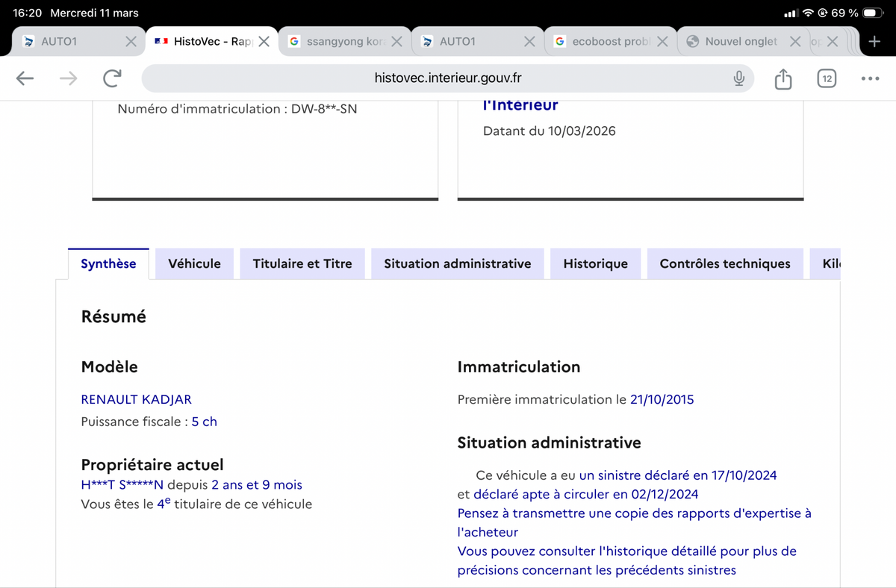The width and height of the screenshot is (896, 588).
Task: Open the three-dot browser menu
Action: (x=870, y=78)
